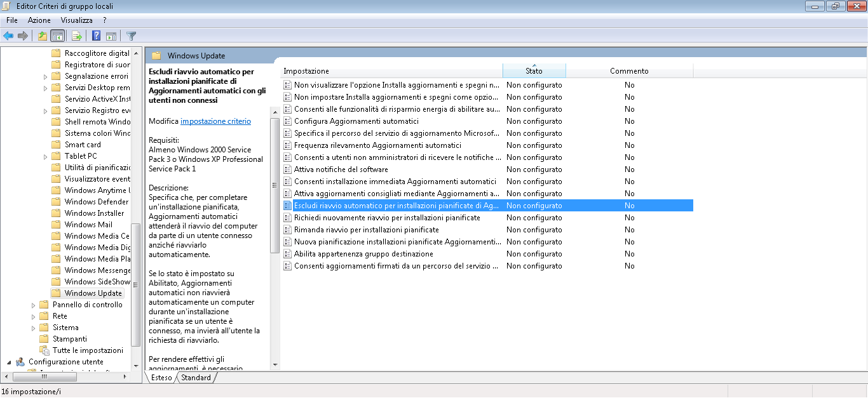
Task: Click the description pane scrollbar thumb
Action: coord(275,185)
